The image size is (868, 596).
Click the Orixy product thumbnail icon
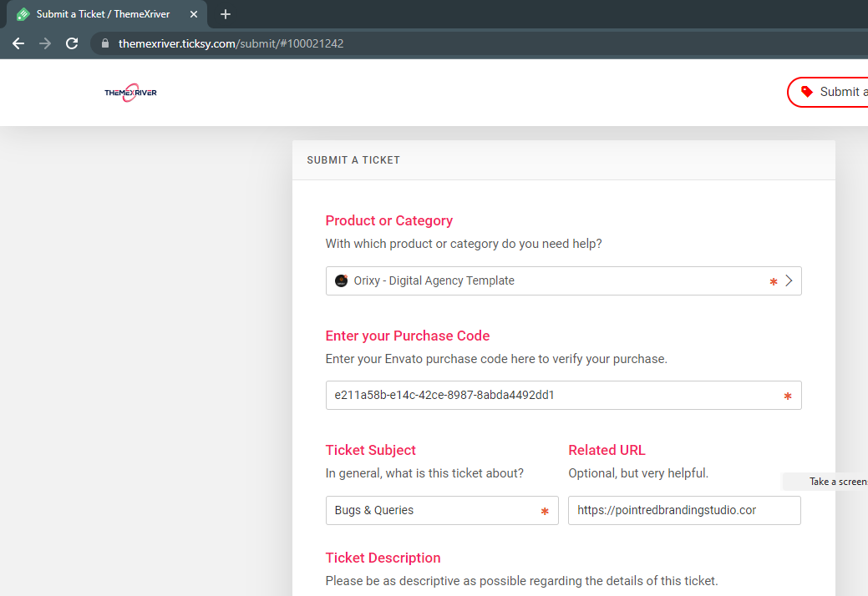click(342, 280)
